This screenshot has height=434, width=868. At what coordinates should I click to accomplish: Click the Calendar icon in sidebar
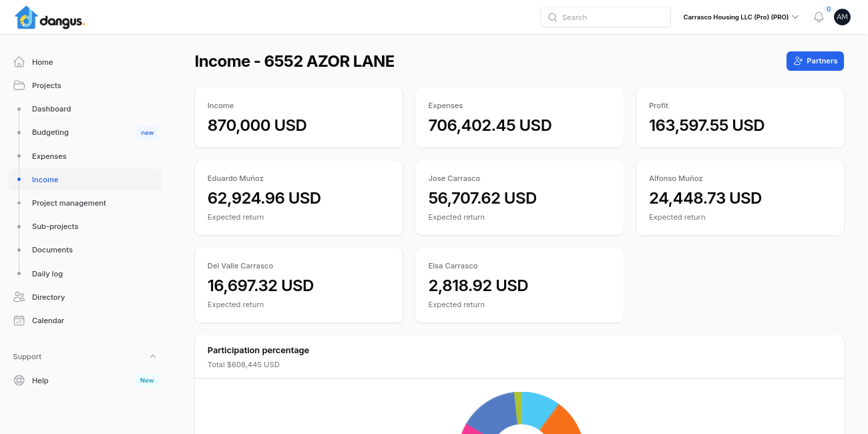coord(19,320)
